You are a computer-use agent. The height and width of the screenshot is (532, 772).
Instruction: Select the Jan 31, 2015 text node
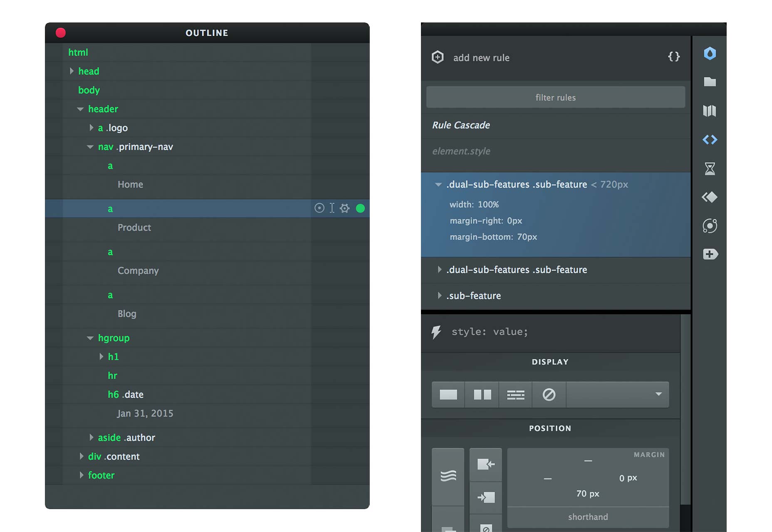coord(145,414)
